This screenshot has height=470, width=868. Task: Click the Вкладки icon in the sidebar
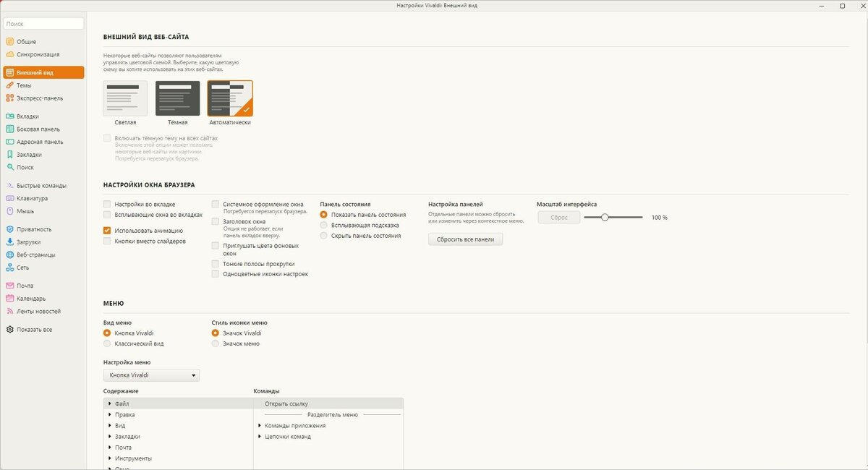pos(9,116)
